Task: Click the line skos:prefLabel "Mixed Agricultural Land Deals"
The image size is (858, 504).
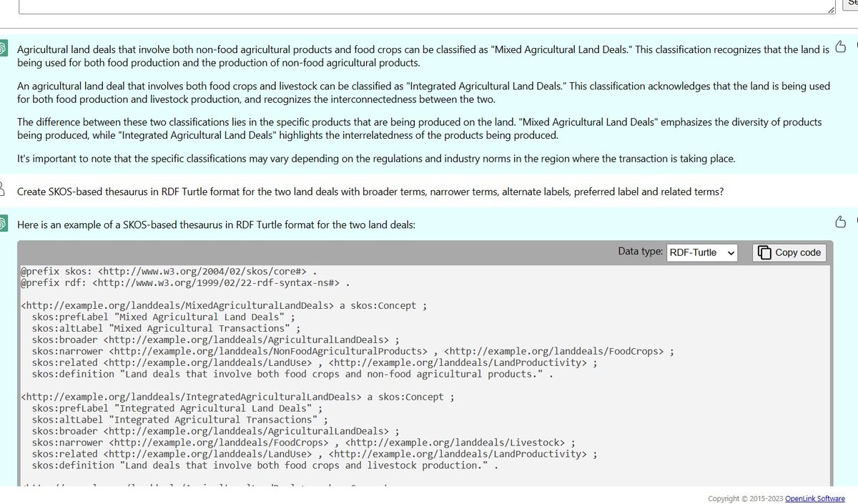Action: point(163,317)
